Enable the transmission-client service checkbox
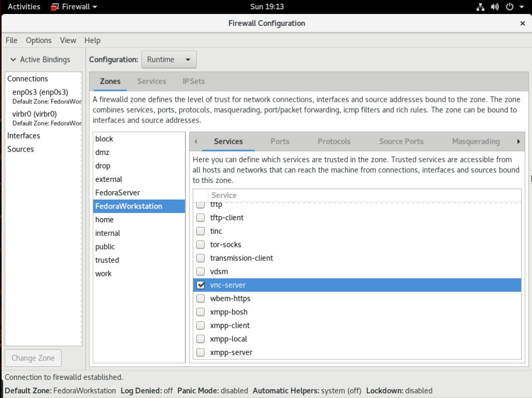 click(x=201, y=258)
